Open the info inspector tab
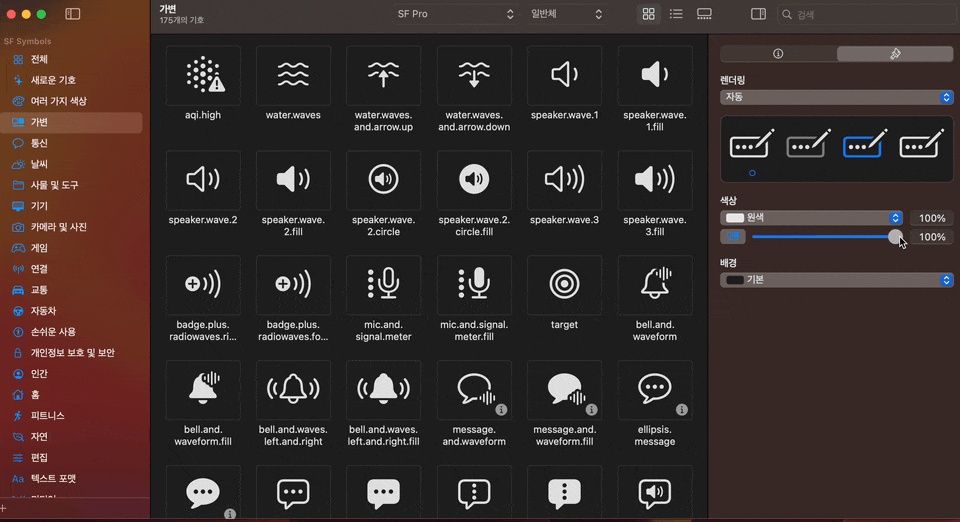The image size is (960, 522). click(x=778, y=54)
